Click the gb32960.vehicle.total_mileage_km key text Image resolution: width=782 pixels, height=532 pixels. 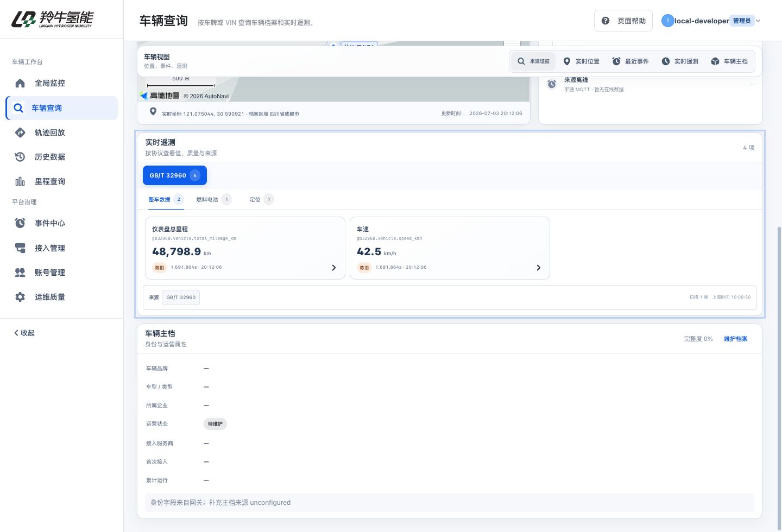click(194, 238)
